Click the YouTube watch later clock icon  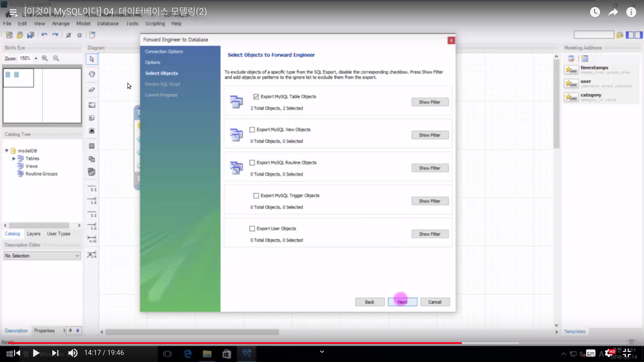[x=595, y=12]
